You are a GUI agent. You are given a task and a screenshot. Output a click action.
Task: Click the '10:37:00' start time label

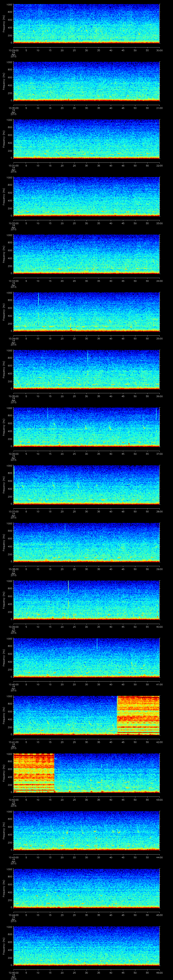pyautogui.click(x=13, y=511)
